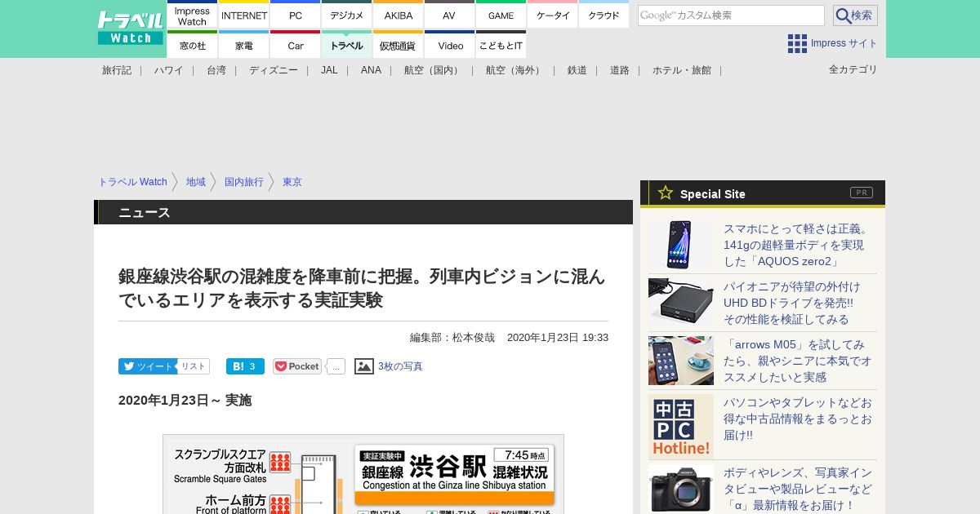The width and height of the screenshot is (980, 514).
Task: Read the ボディやレンズ α article link
Action: pyautogui.click(x=797, y=489)
